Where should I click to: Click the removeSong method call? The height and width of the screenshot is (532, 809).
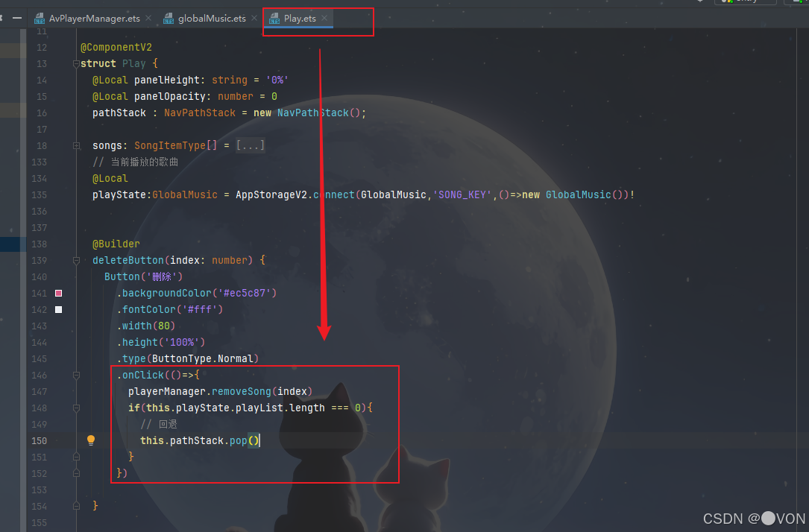tap(242, 392)
